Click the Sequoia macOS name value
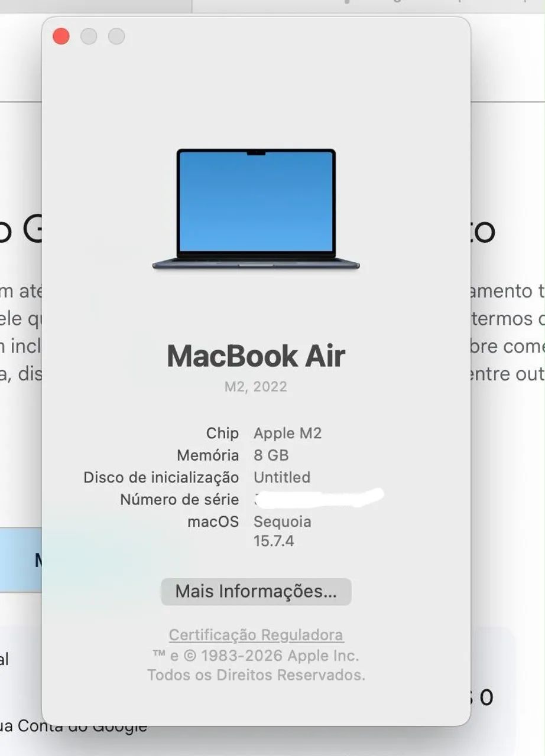This screenshot has width=545, height=756. tap(283, 522)
